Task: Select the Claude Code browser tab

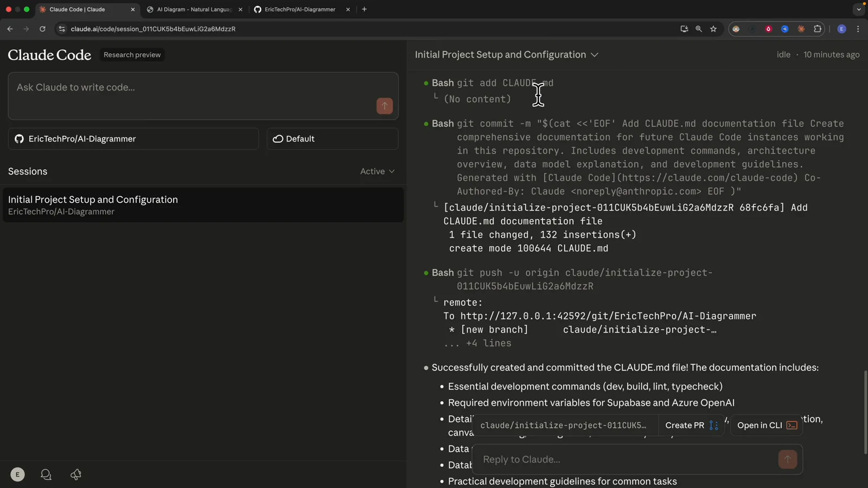Action: click(x=87, y=9)
